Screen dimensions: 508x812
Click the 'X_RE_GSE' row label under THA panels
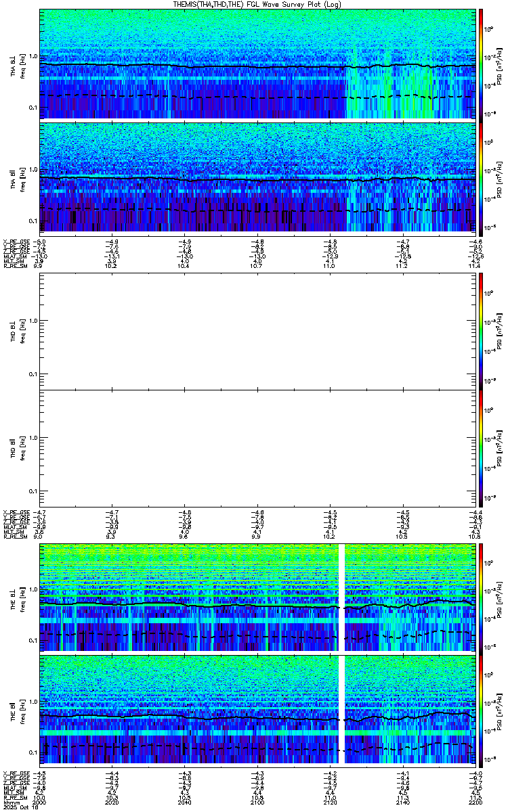pyautogui.click(x=15, y=241)
